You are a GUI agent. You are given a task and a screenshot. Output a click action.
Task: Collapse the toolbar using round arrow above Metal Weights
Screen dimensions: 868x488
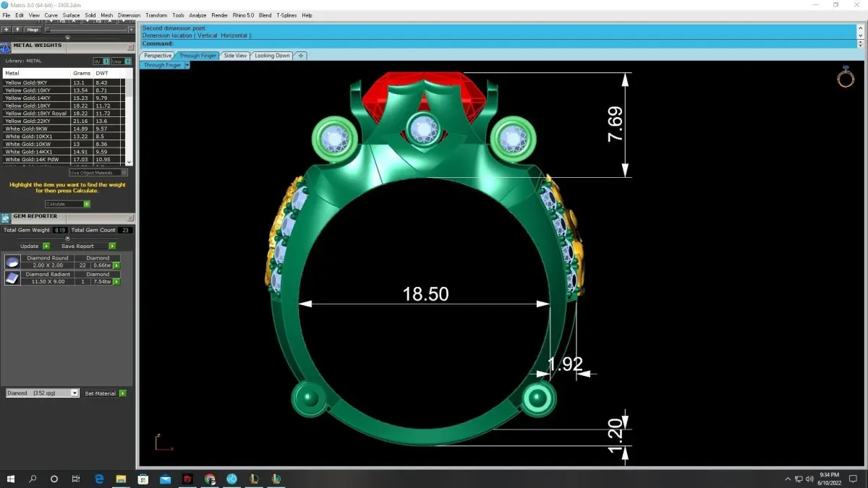pyautogui.click(x=67, y=38)
